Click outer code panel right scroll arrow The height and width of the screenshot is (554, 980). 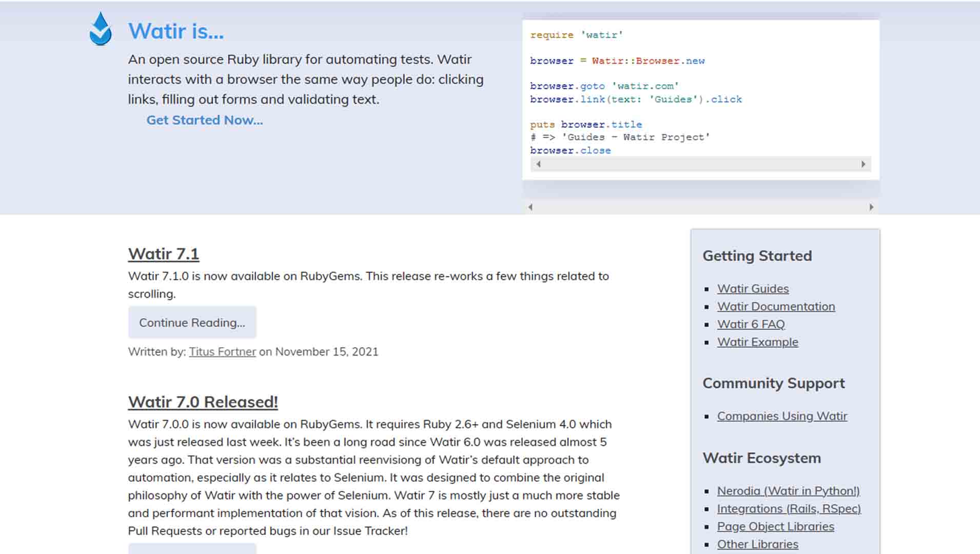(871, 207)
